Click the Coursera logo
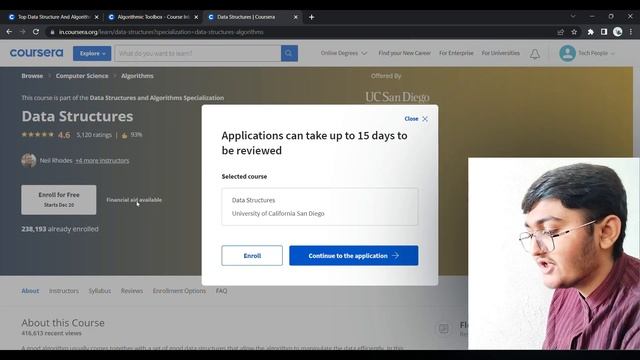 [36, 53]
